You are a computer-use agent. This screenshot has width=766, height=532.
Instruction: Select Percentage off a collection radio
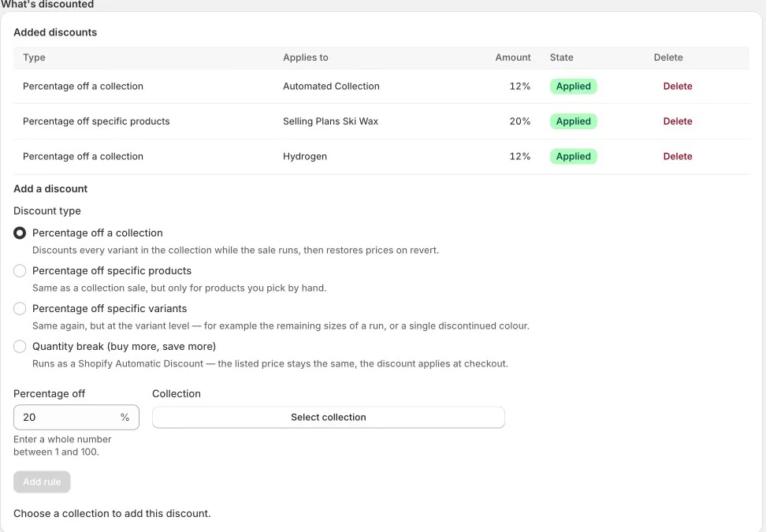20,233
